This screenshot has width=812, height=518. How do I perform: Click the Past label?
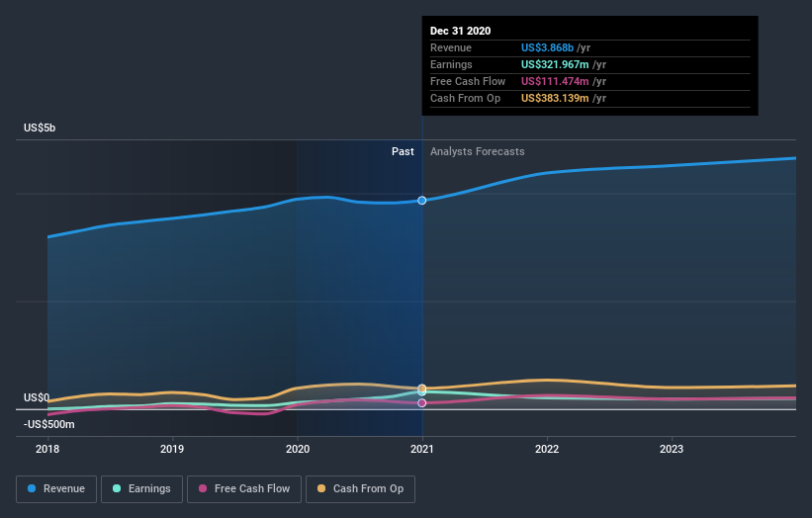[x=403, y=151]
